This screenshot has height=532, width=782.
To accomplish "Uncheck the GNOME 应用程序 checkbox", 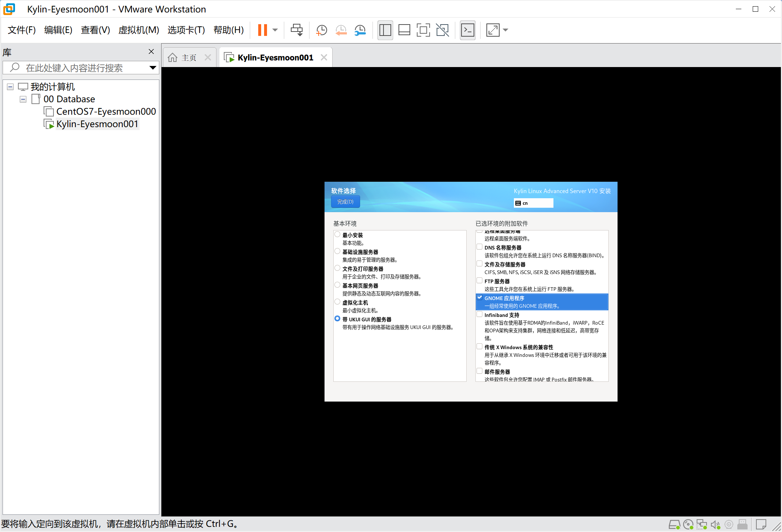I will pyautogui.click(x=479, y=298).
